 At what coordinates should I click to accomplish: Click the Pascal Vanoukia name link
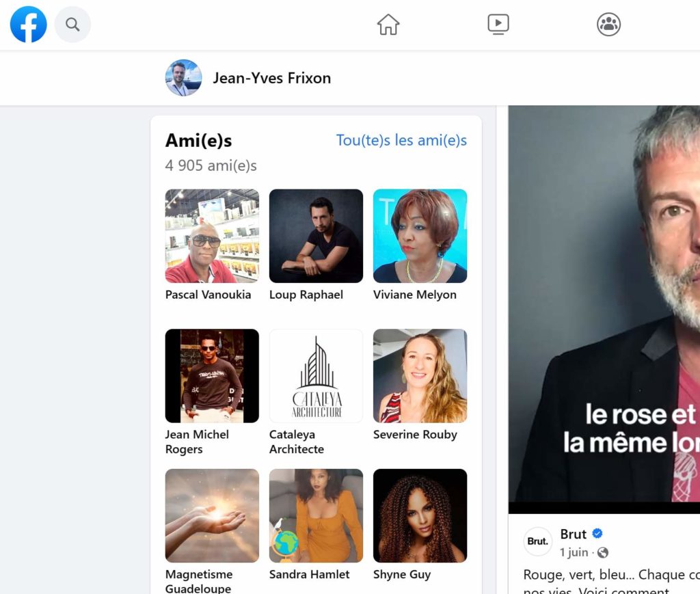208,295
